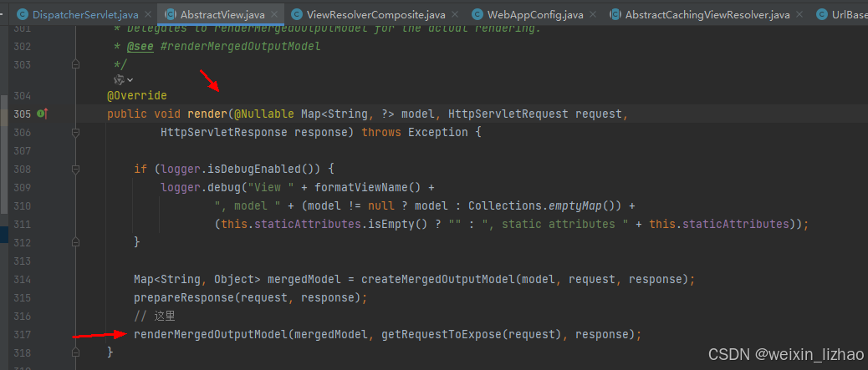Switch to the WebAppConfig.java tab
This screenshot has height=370, width=868.
[535, 14]
